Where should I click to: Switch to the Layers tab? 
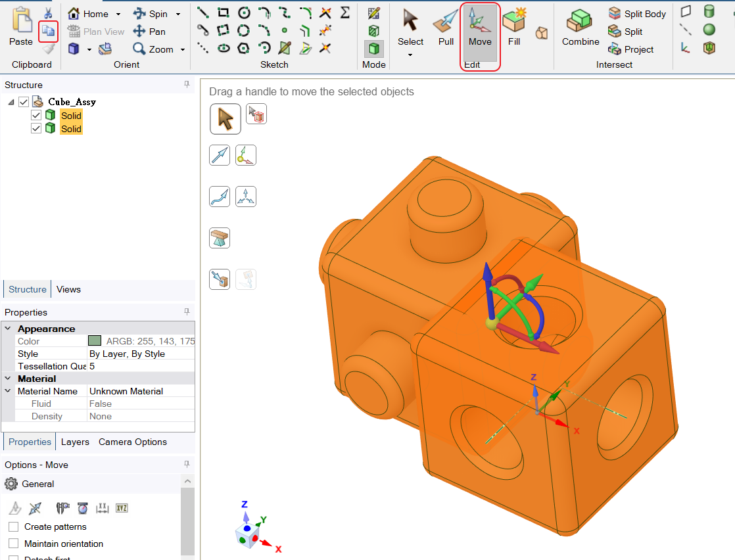tap(75, 442)
